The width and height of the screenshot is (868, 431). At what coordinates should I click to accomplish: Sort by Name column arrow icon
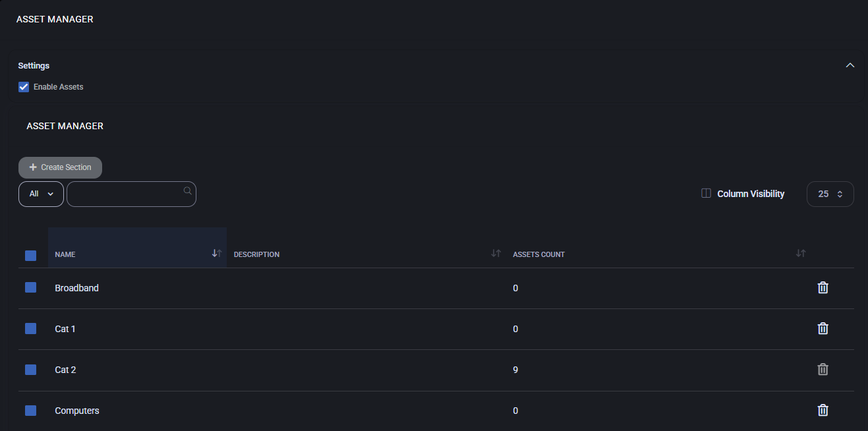(217, 254)
